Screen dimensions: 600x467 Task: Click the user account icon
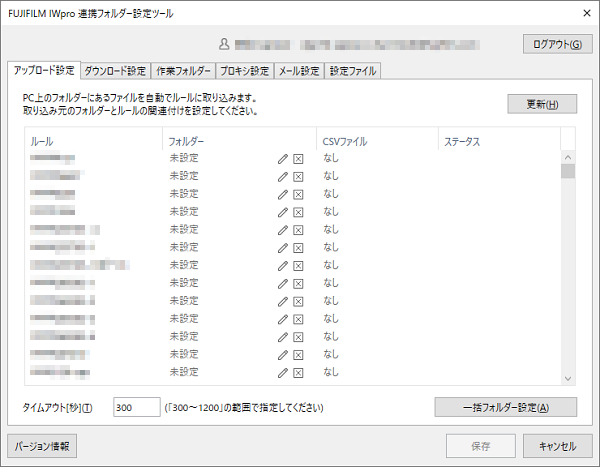[224, 44]
